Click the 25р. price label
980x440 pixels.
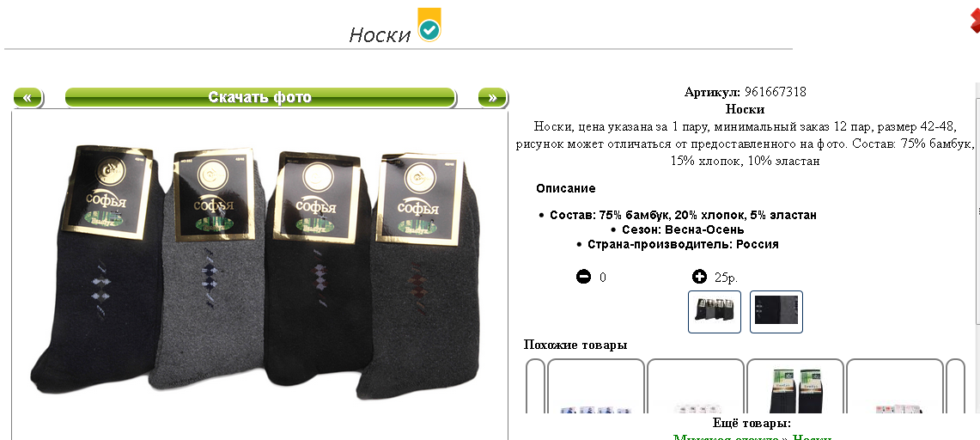[726, 278]
